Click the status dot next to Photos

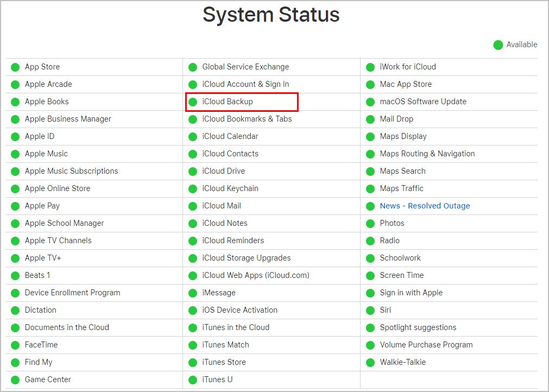point(370,224)
